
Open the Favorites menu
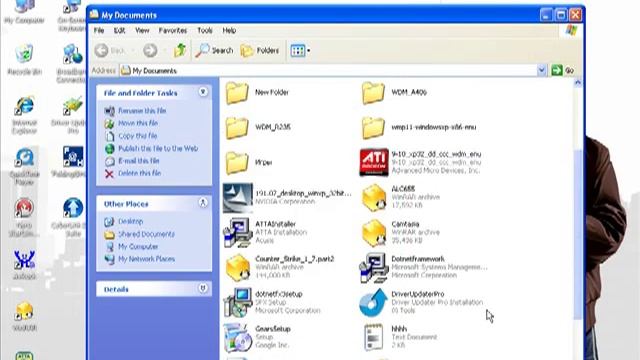[x=173, y=31]
